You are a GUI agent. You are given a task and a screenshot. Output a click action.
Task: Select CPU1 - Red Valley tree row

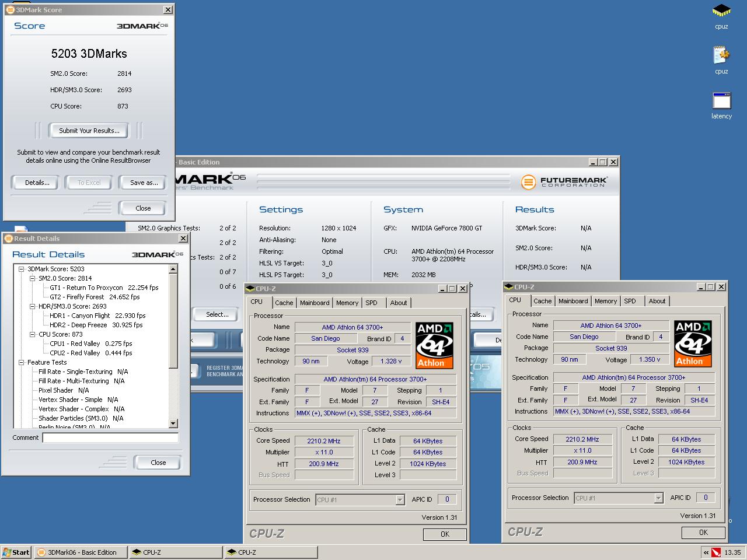pyautogui.click(x=91, y=344)
